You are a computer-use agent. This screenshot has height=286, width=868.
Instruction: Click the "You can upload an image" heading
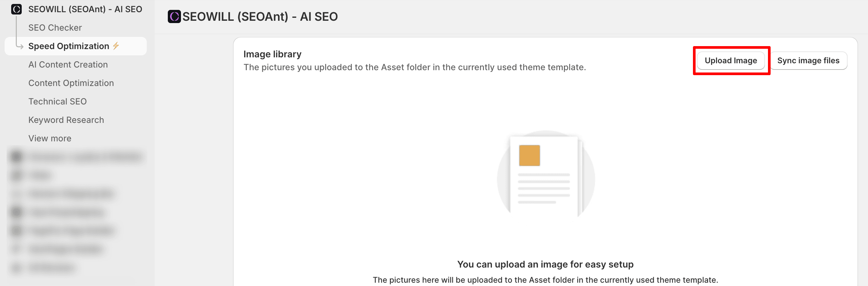(545, 264)
